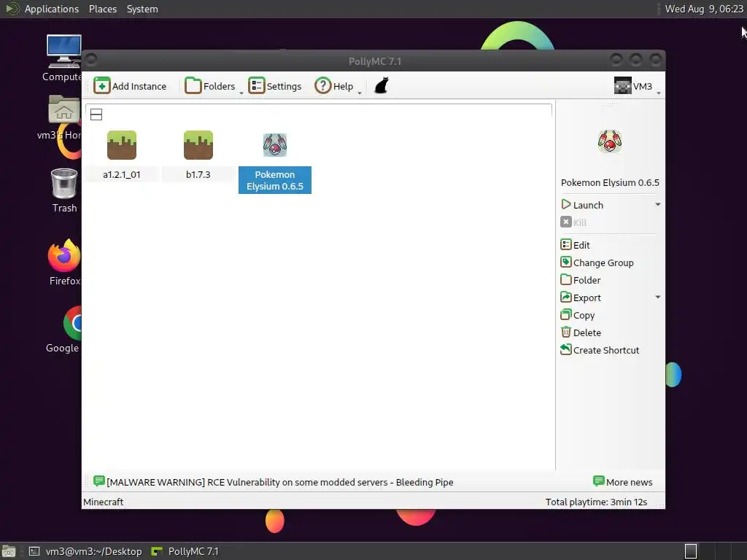Open the Computer desktop icon
747x560 pixels.
click(64, 52)
